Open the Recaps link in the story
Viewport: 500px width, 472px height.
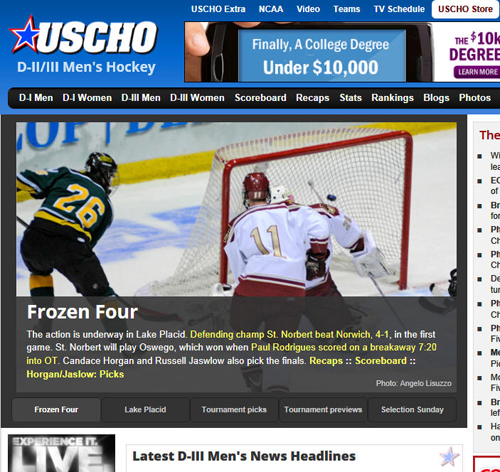326,361
